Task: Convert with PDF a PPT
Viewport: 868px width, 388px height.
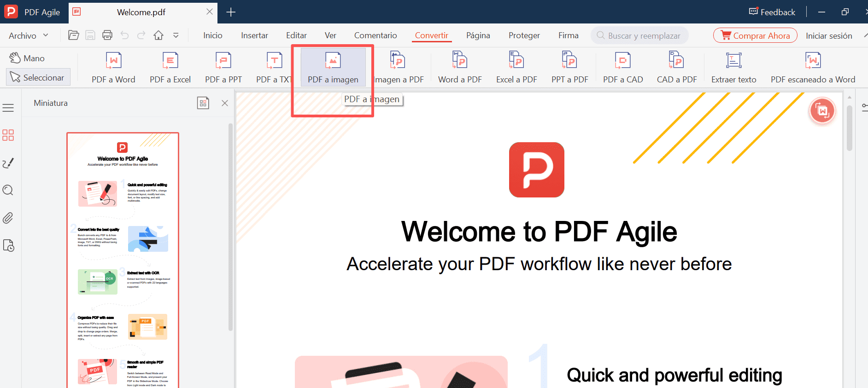Action: point(223,68)
